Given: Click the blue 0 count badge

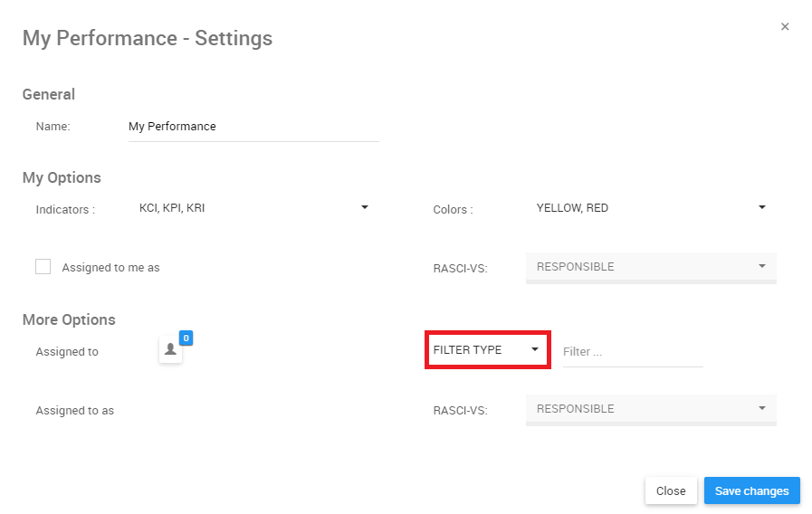Looking at the screenshot, I should [x=186, y=338].
